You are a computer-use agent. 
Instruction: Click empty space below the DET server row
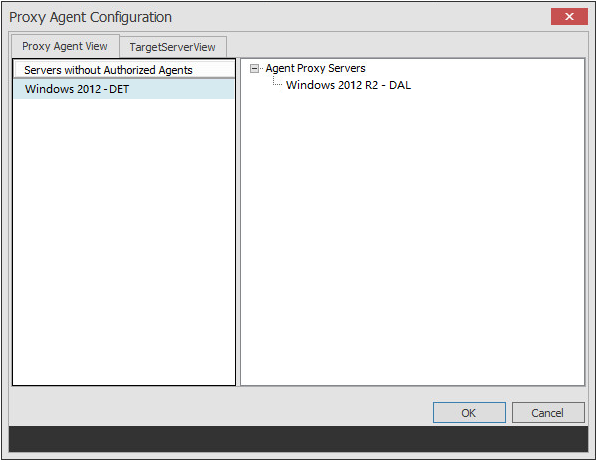[124, 242]
